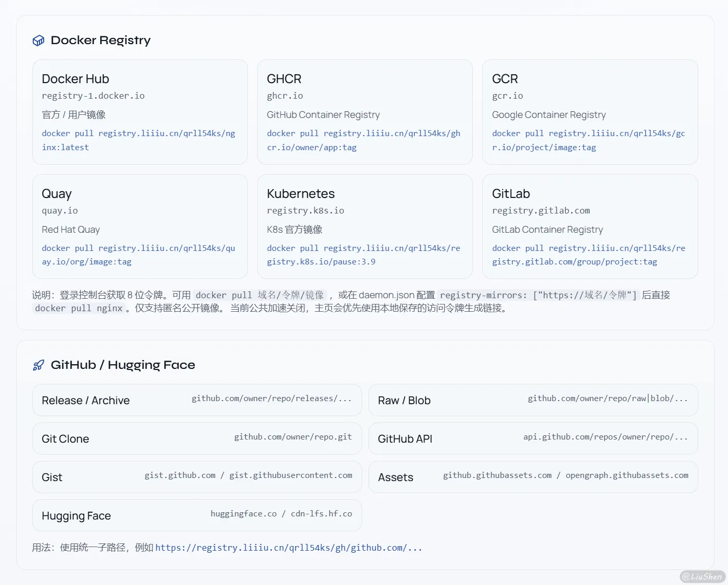Click the github.com/owner/repo/releases/... path

(272, 398)
